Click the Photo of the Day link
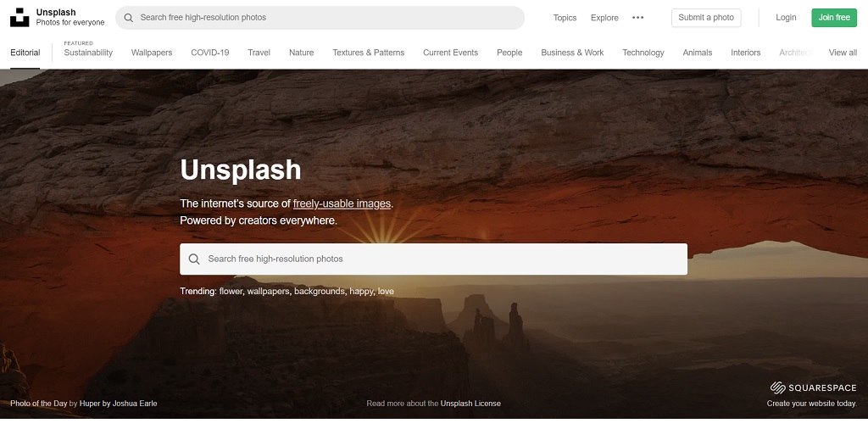The image size is (868, 446). [38, 404]
